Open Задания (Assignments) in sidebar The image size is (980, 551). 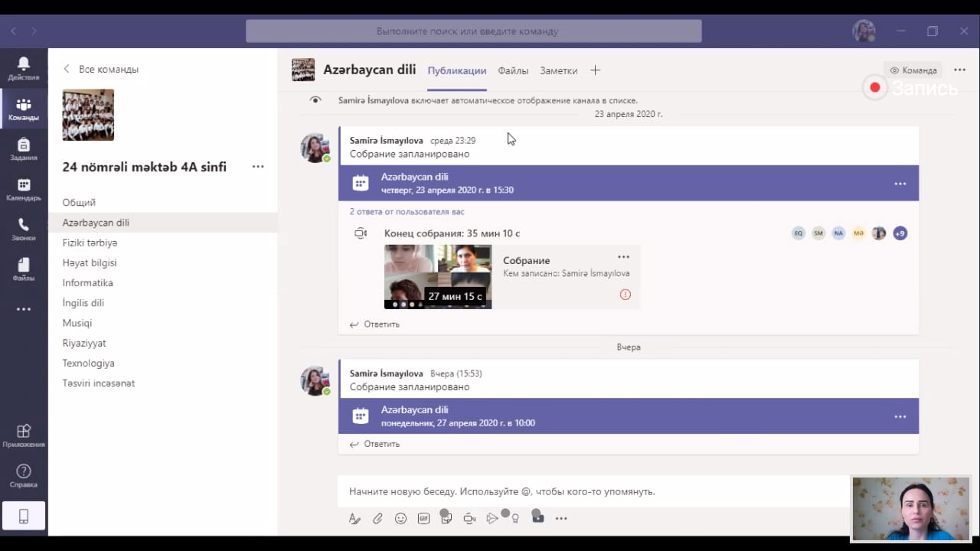click(x=24, y=148)
